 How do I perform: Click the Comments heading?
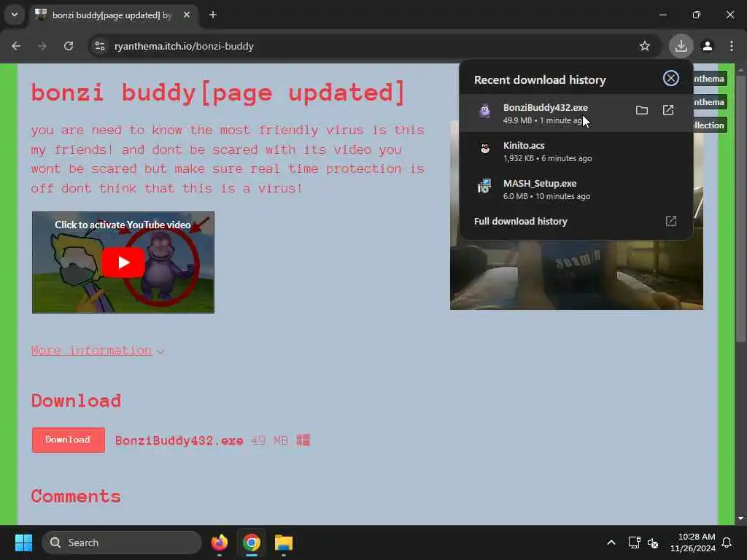[76, 496]
